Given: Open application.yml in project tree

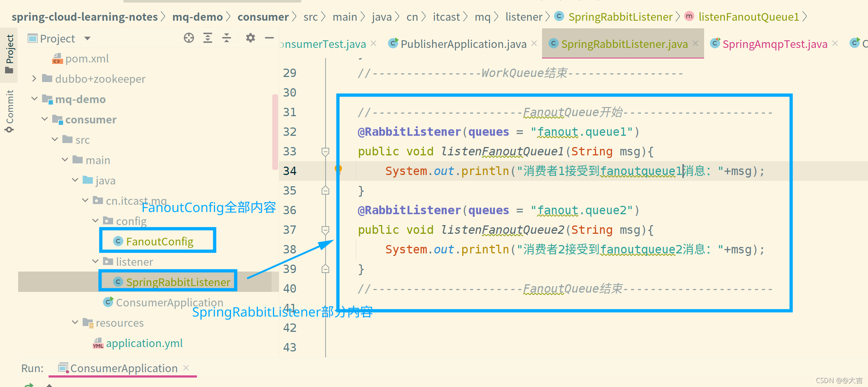Looking at the screenshot, I should [x=144, y=343].
